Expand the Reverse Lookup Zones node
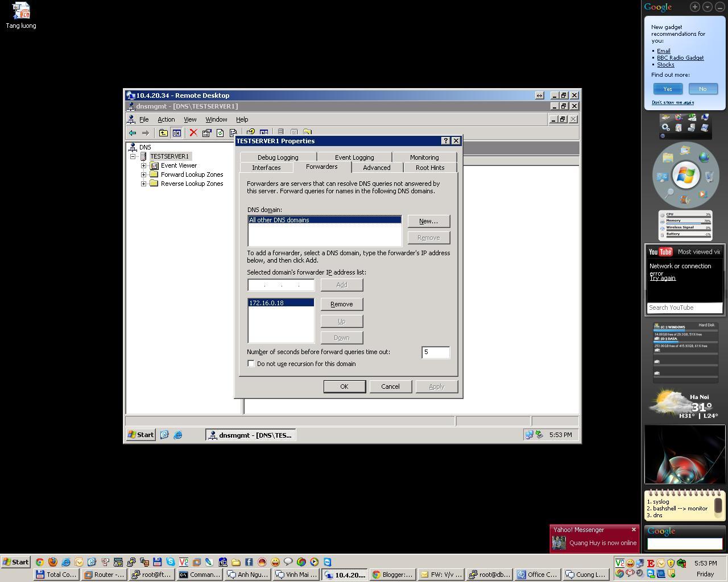The height and width of the screenshot is (582, 728). [144, 184]
